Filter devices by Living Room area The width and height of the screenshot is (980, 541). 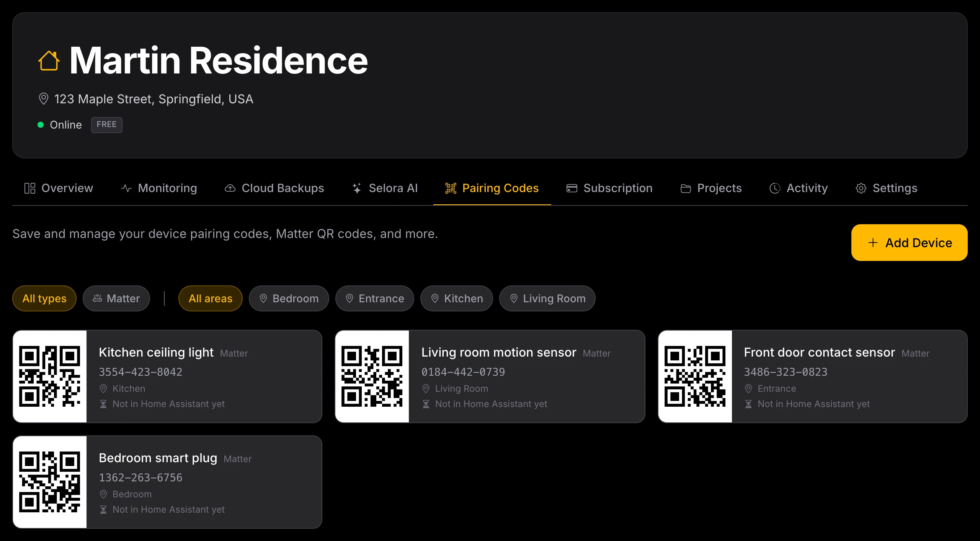coord(547,298)
